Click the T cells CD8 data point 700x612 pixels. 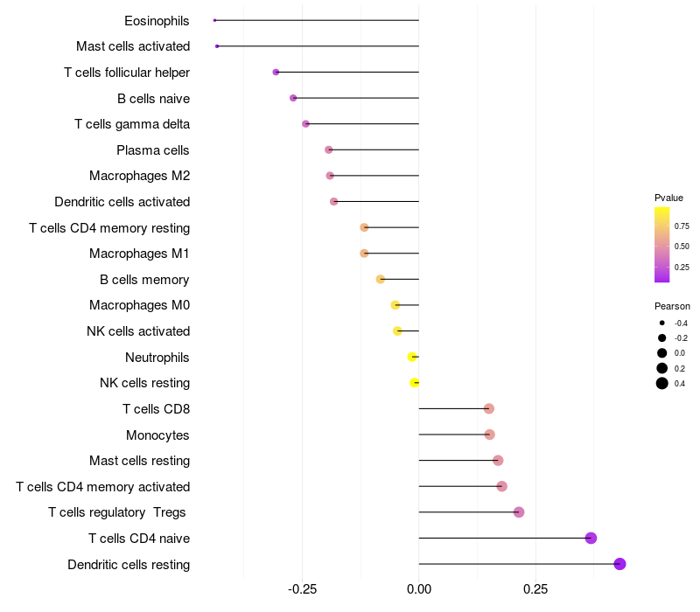[489, 408]
